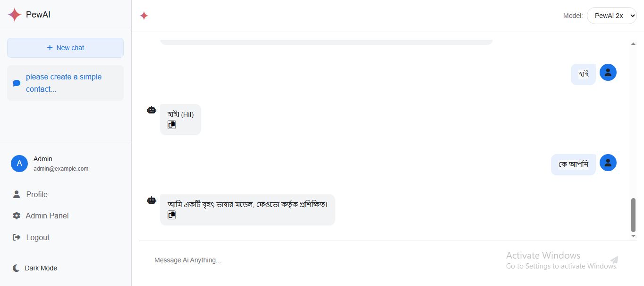Click the admin@example.com email text
The width and height of the screenshot is (644, 286).
[61, 169]
